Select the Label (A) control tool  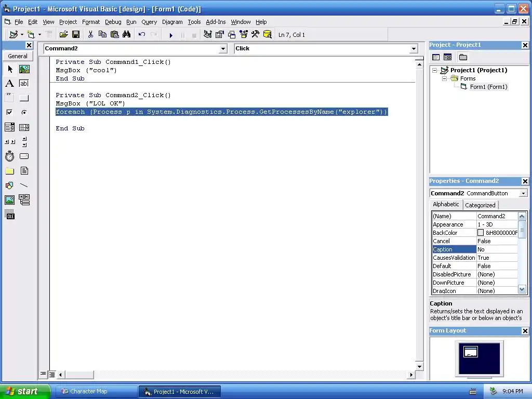point(10,84)
